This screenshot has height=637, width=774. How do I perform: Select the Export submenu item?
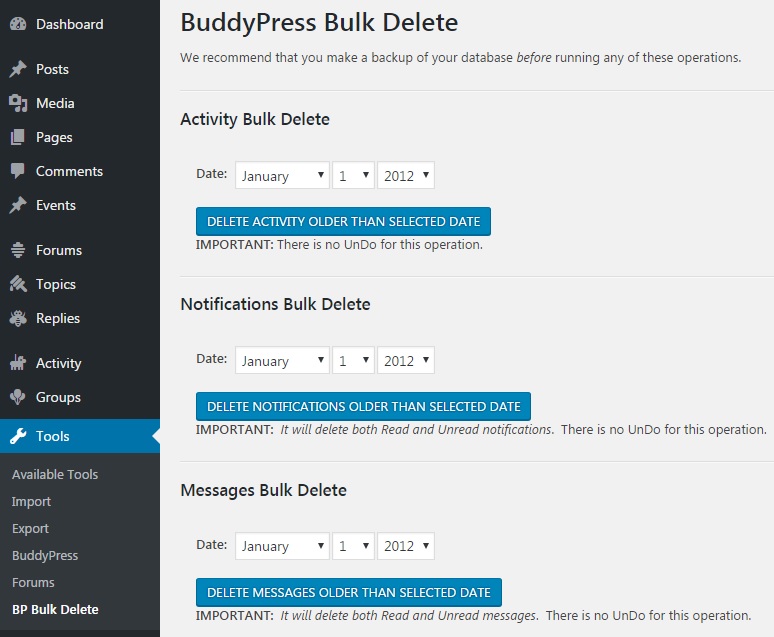[30, 528]
